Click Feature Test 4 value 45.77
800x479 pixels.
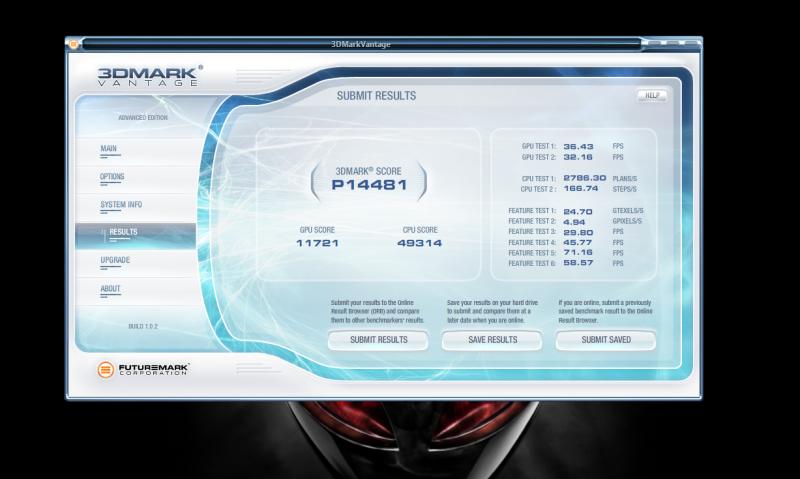pyautogui.click(x=578, y=242)
